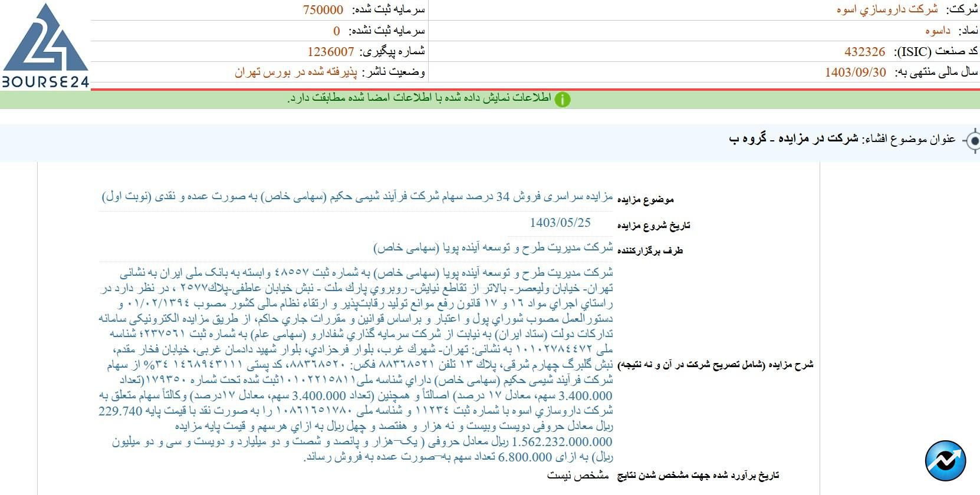Click the label وضعیت ناشر
Image resolution: width=980 pixels, height=495 pixels.
tap(394, 72)
